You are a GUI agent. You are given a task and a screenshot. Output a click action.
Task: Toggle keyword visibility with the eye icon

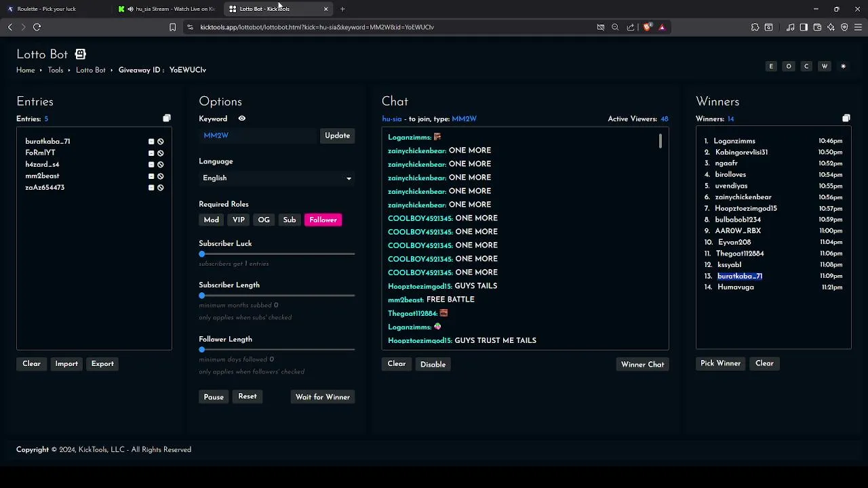click(241, 119)
